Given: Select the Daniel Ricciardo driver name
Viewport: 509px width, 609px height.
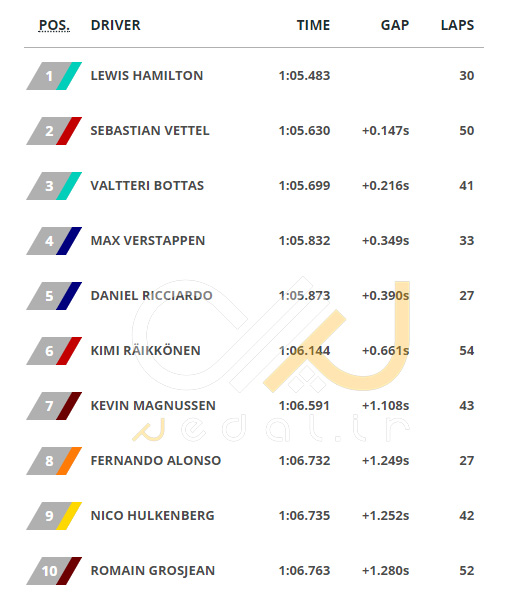Looking at the screenshot, I should point(151,296).
